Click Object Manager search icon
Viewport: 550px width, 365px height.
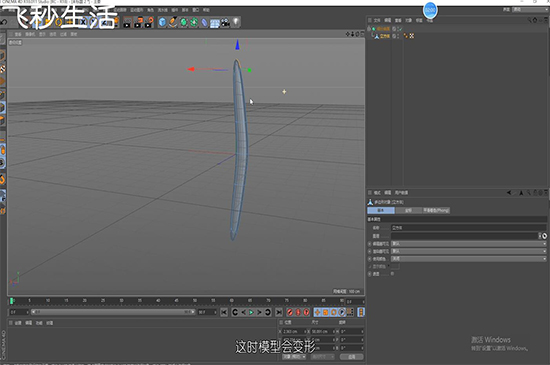[530, 20]
